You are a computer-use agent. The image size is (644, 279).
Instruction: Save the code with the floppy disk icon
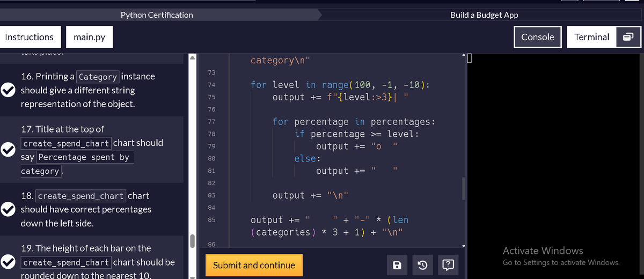tap(397, 265)
